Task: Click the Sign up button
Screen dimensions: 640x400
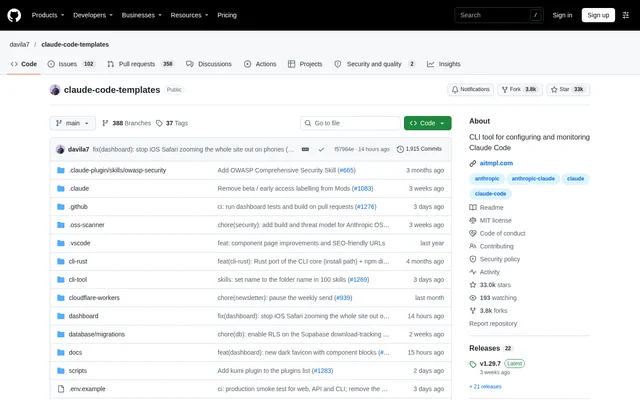Action: tap(598, 15)
